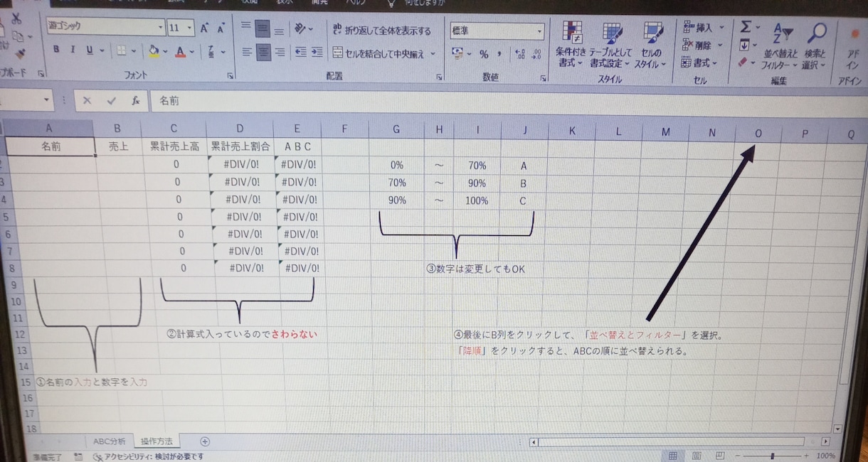
Task: Click the text orientation icon
Action: coord(301,28)
